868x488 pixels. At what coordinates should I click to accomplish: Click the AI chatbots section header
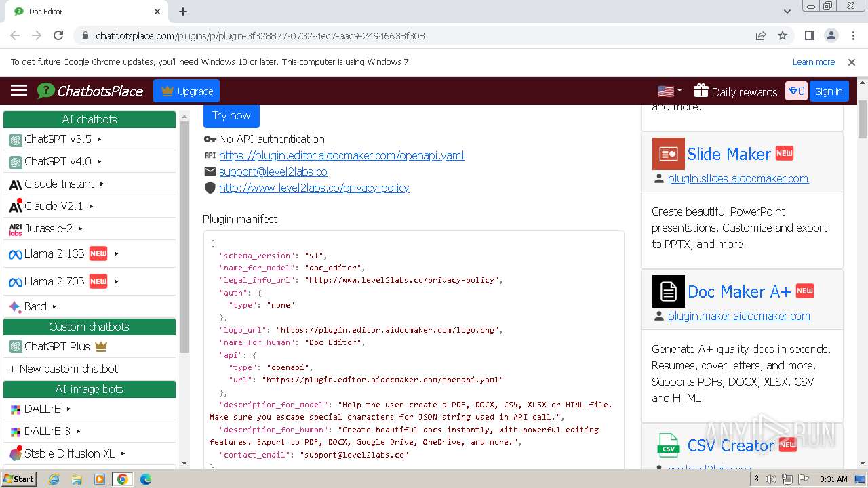[90, 119]
